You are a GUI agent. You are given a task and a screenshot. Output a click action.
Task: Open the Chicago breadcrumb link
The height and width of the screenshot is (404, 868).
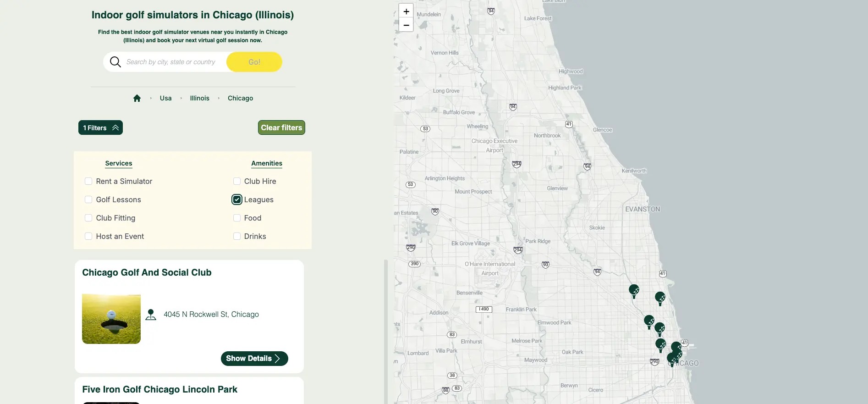241,98
